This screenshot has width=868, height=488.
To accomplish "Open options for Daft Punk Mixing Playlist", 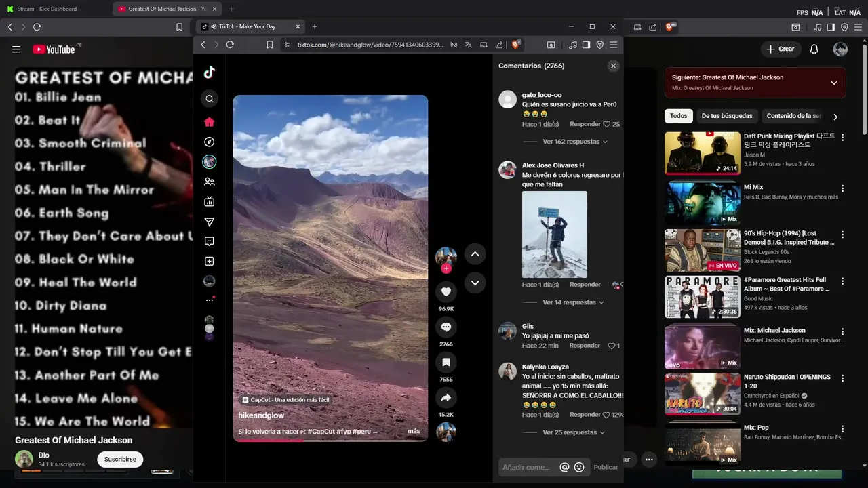I will pos(842,138).
